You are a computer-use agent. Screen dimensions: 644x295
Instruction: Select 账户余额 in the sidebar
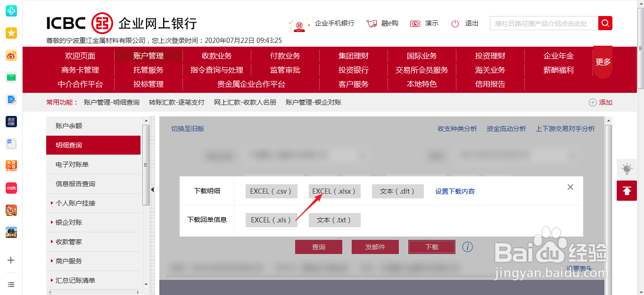pos(93,126)
